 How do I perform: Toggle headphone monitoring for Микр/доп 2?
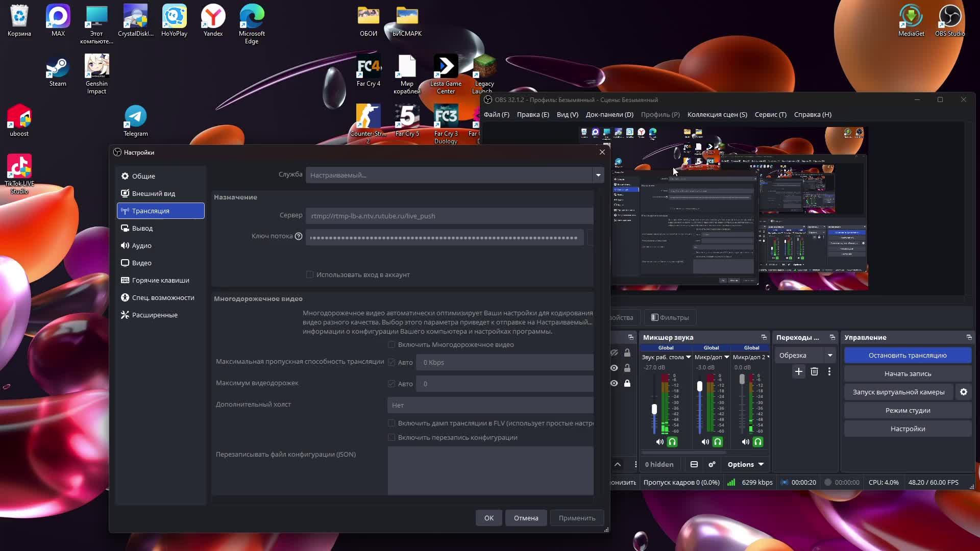coord(758,442)
